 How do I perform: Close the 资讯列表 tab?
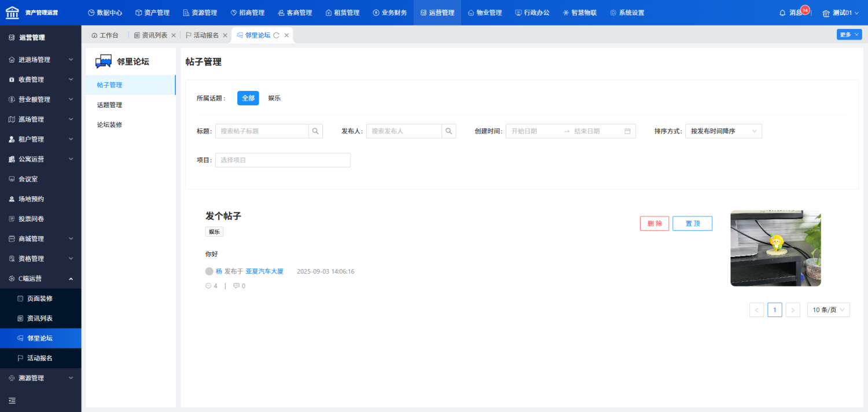(174, 35)
